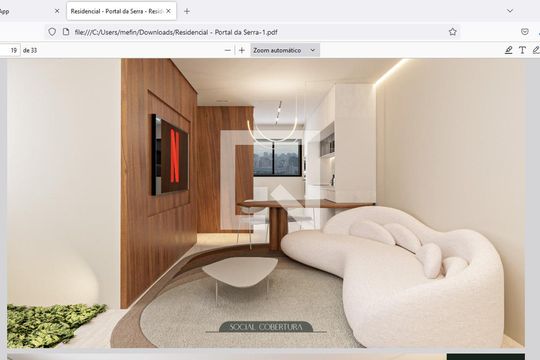Open the Zoom automático dropdown
The width and height of the screenshot is (540, 360).
click(285, 50)
